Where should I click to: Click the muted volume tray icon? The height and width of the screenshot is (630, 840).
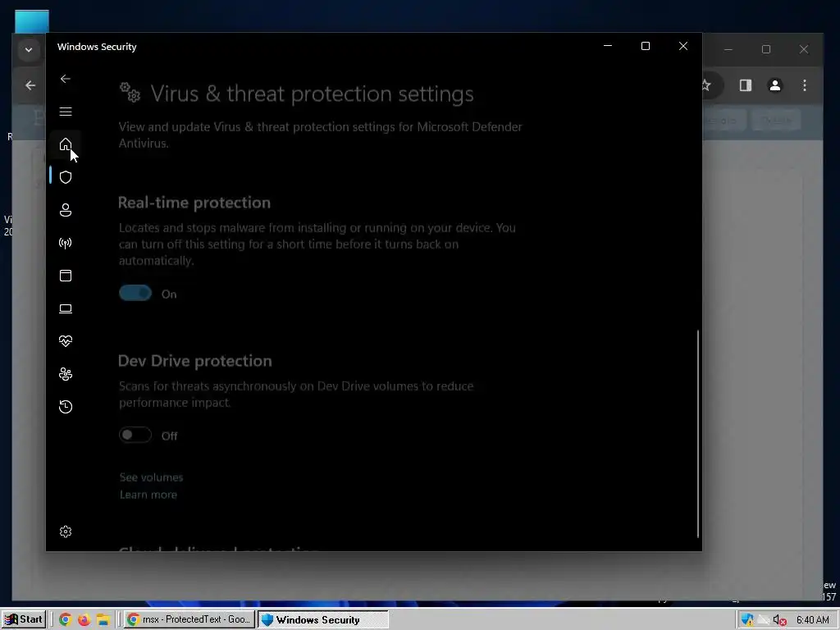coord(779,620)
